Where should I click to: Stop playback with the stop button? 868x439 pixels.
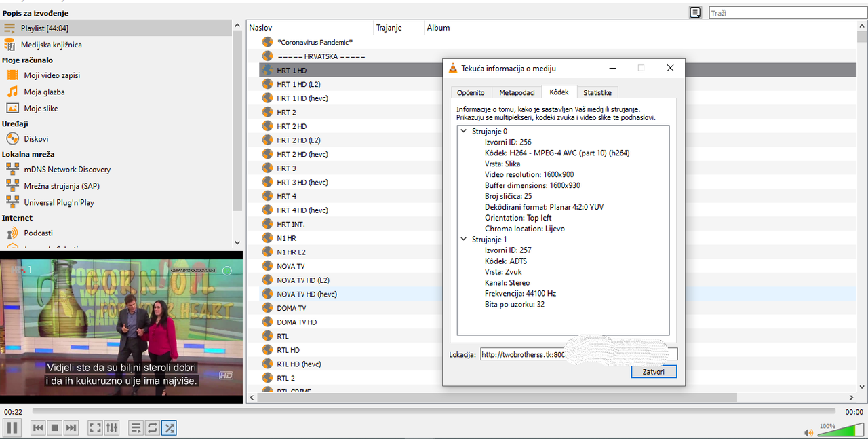pyautogui.click(x=55, y=427)
